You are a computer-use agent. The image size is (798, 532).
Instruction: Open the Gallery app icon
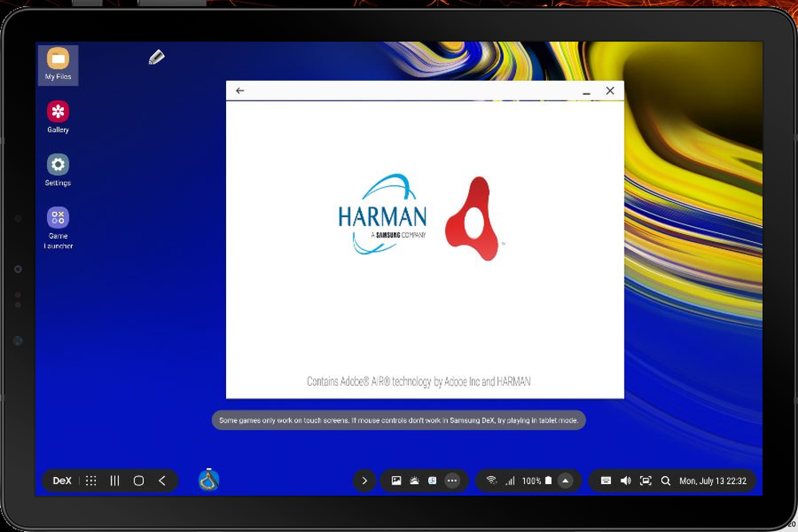(x=58, y=117)
